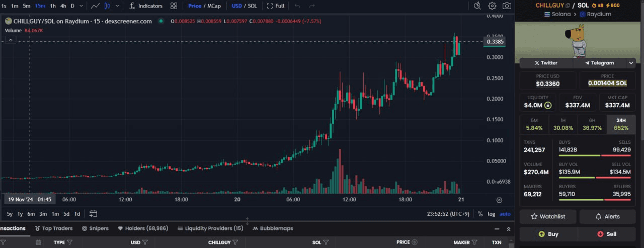This screenshot has height=248, width=644.
Task: Open the Snipers tab
Action: 95,228
